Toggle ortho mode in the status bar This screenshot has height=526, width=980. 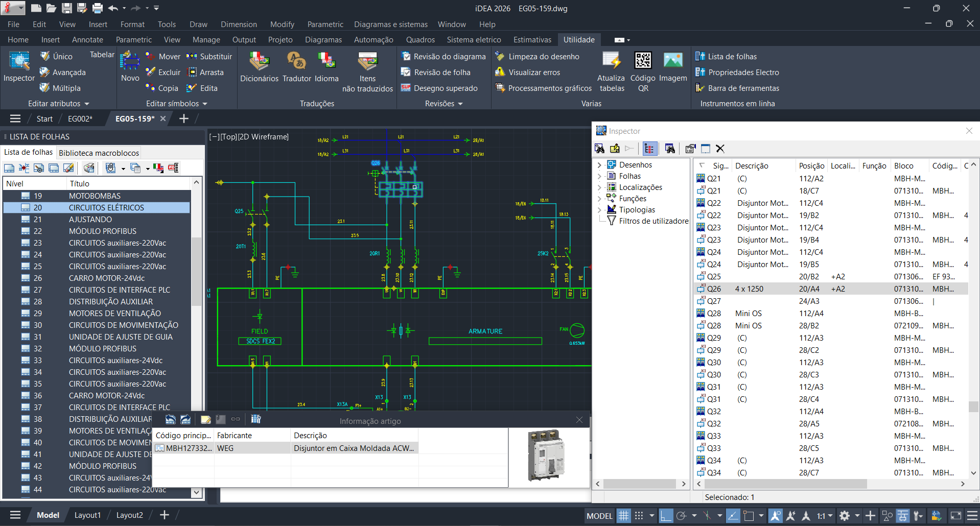pyautogui.click(x=666, y=515)
